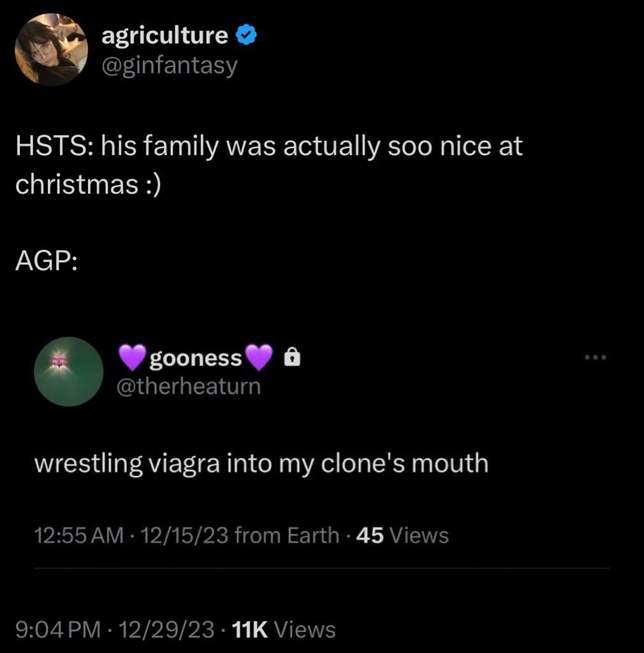
Task: Open the @ginfantasy handle link
Action: (x=169, y=64)
